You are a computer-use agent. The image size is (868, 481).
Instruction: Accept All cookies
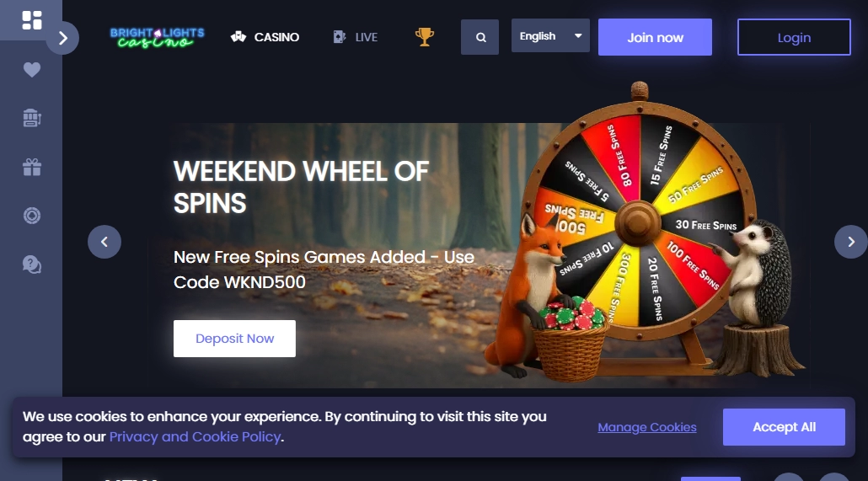pos(784,427)
